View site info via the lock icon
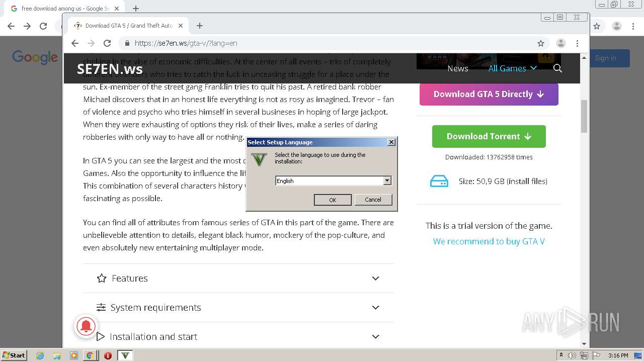644x362 pixels. (127, 43)
